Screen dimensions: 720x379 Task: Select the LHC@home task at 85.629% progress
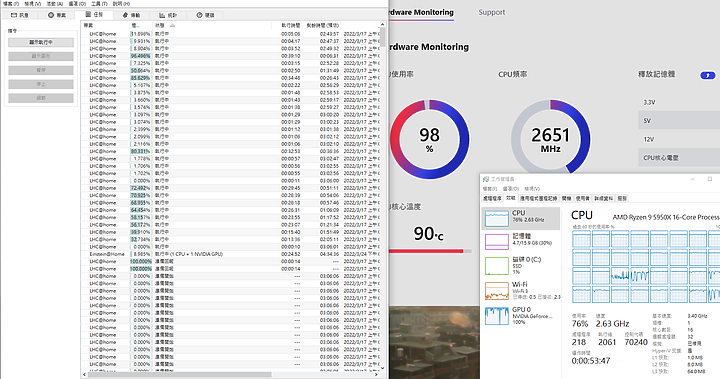click(x=230, y=78)
